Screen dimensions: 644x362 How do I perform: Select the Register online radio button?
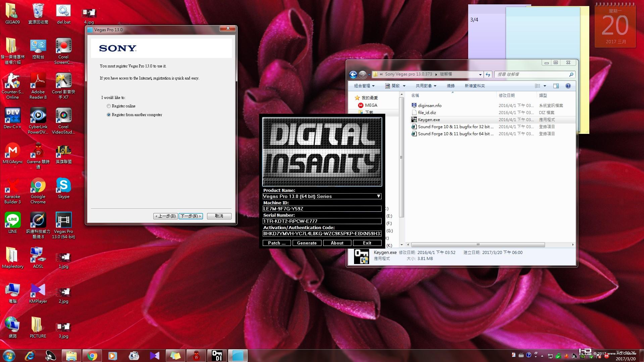click(x=109, y=106)
